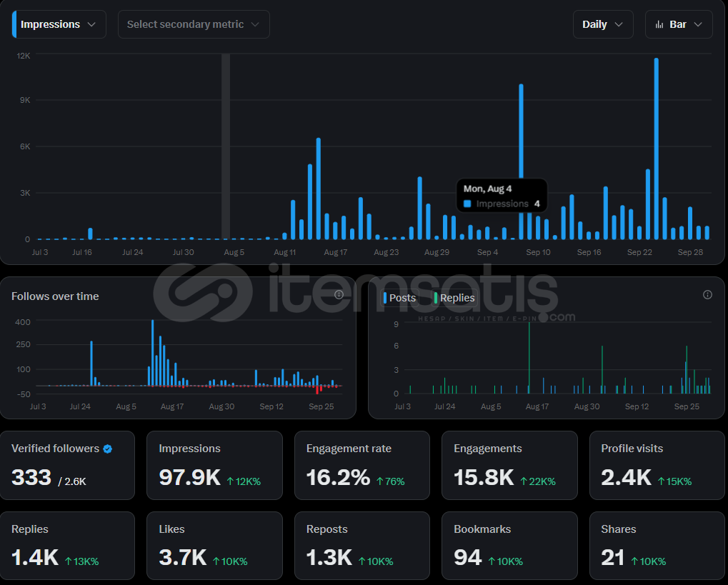
Task: Click the Likes stat card
Action: pyautogui.click(x=214, y=545)
